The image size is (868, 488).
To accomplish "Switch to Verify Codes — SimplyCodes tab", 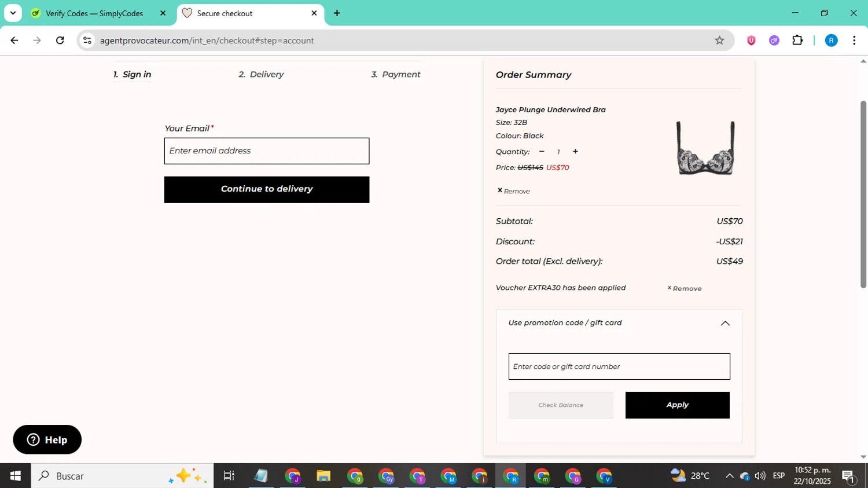I will pos(95,13).
